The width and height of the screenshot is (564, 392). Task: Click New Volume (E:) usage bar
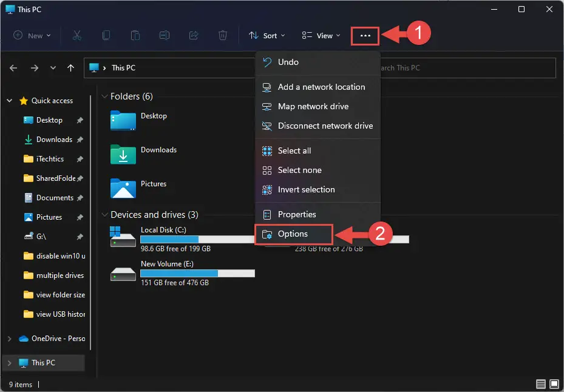pos(197,274)
